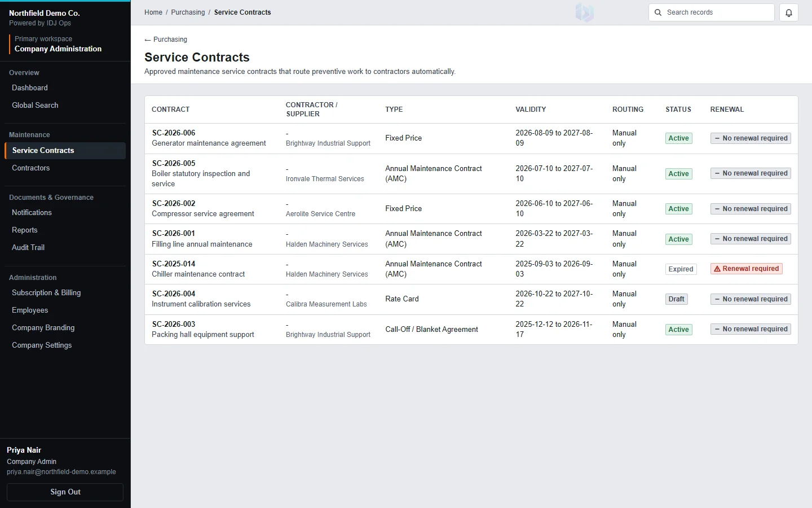
Task: Click Call-Off / Blanket Agreement type
Action: 431,330
